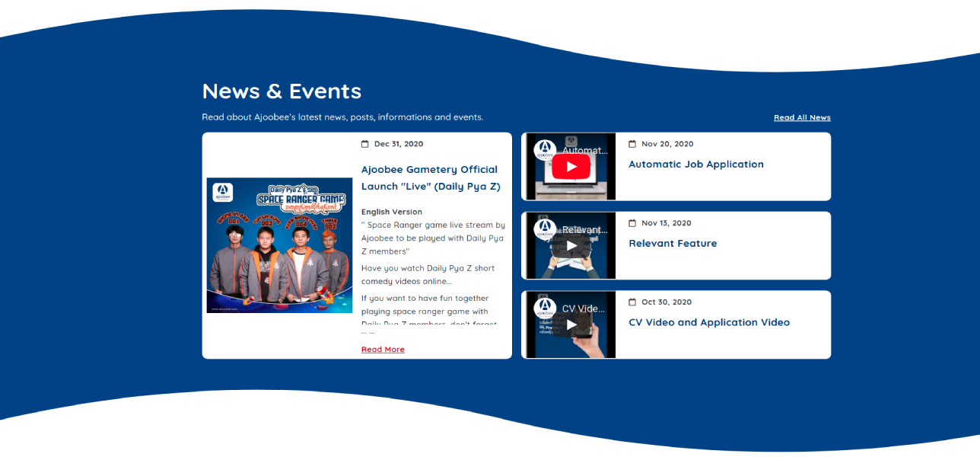Click 'Read about Ajoobee's latest news' subtitle
980x457 pixels.
(342, 117)
